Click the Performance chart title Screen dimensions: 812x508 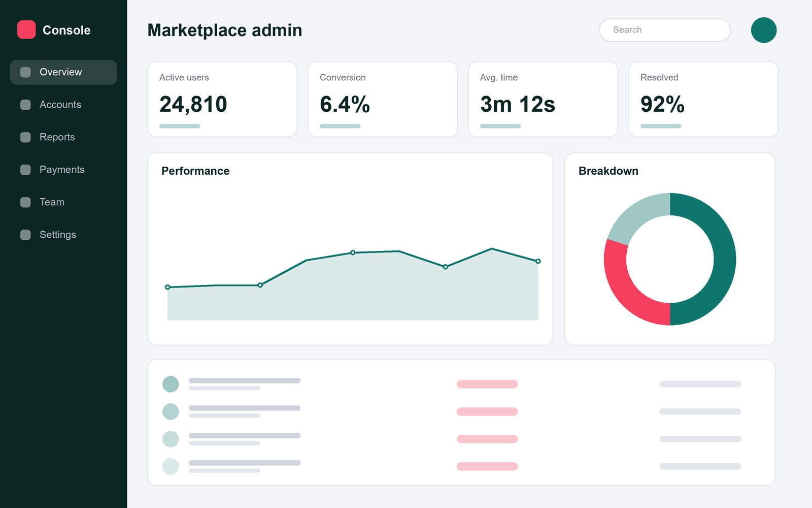coord(195,171)
